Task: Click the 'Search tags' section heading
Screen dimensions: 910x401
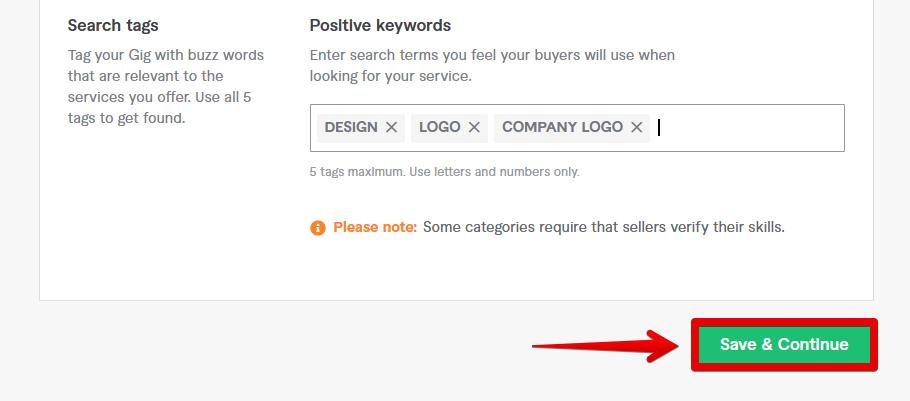Action: coord(113,25)
